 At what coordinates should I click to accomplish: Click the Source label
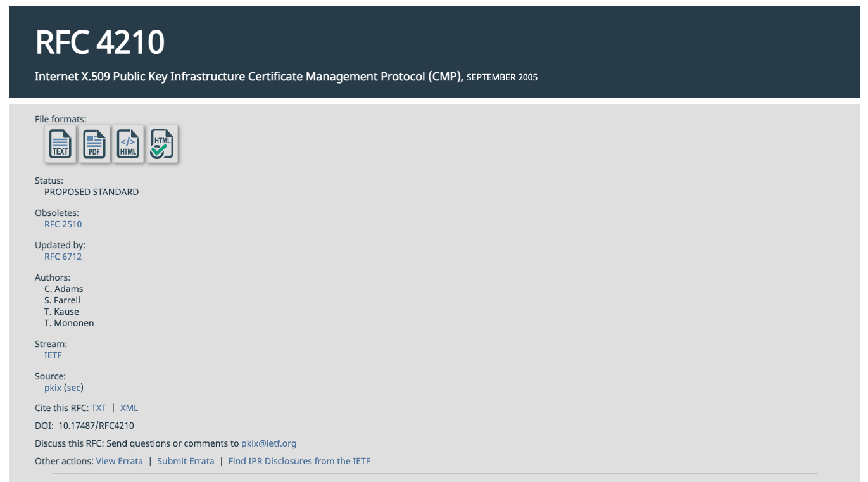(x=50, y=376)
